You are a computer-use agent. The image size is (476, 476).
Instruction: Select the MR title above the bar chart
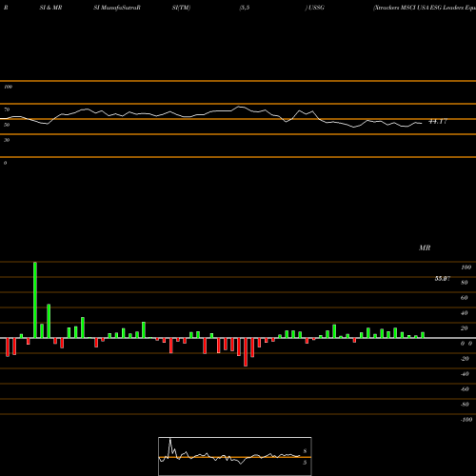pyautogui.click(x=425, y=248)
